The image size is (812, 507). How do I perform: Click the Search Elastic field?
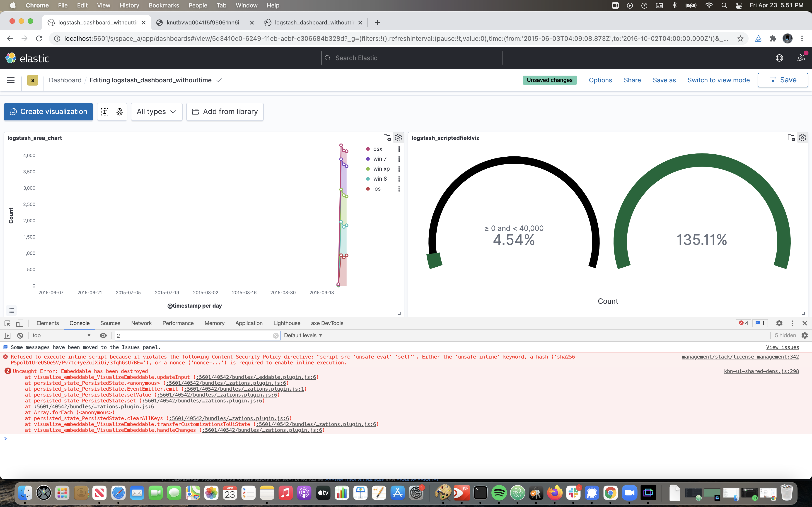pyautogui.click(x=411, y=58)
